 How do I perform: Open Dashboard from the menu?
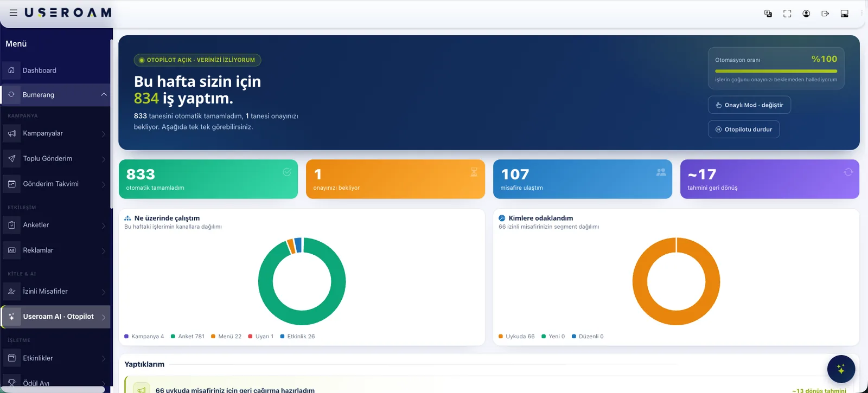(55, 70)
